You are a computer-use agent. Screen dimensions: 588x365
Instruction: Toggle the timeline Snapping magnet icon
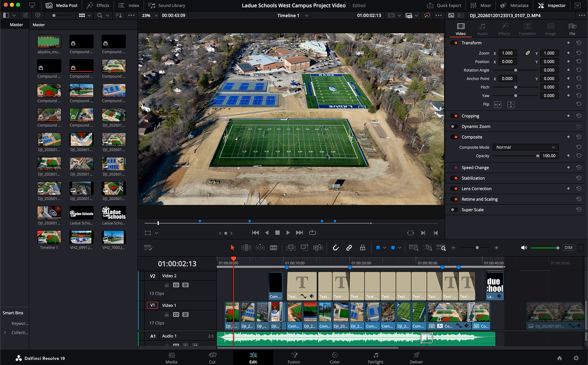(x=336, y=248)
